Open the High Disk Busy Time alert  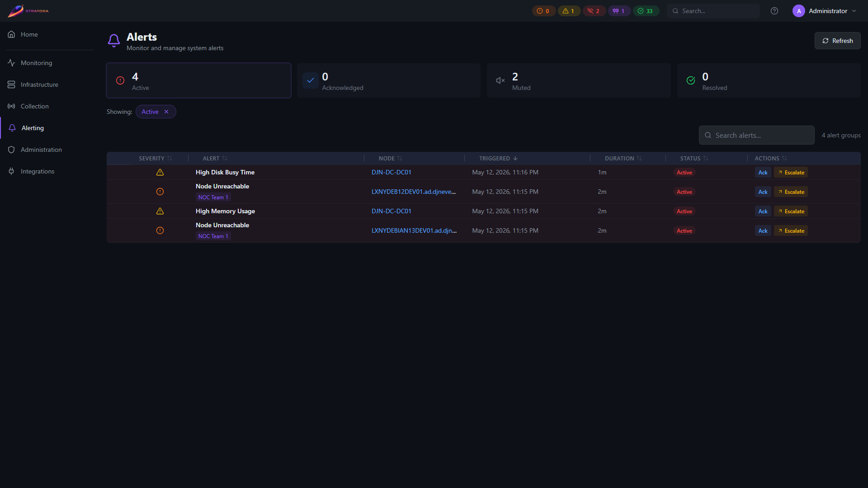(x=225, y=172)
